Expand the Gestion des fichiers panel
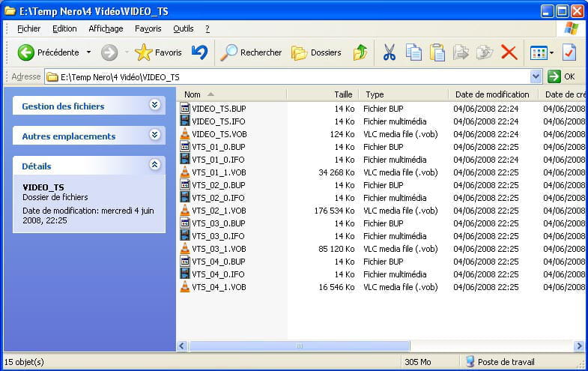Screen dimensions: 588x371 tap(154, 105)
